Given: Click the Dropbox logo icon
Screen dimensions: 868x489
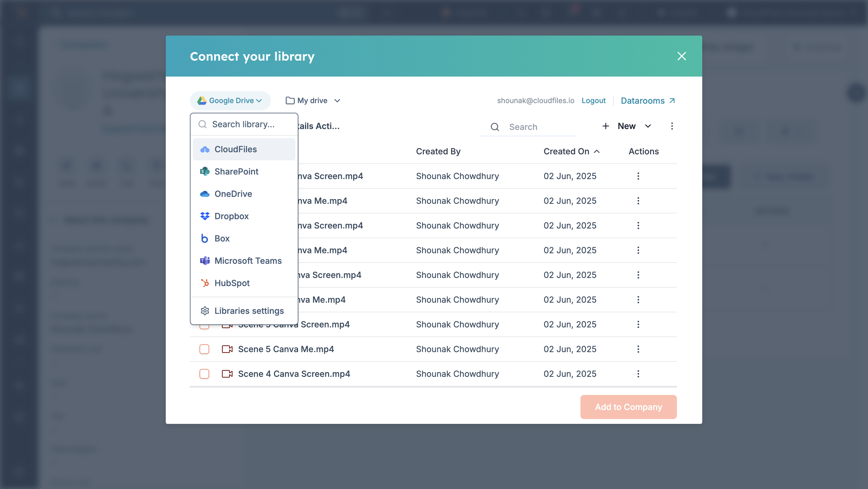Looking at the screenshot, I should coord(205,216).
